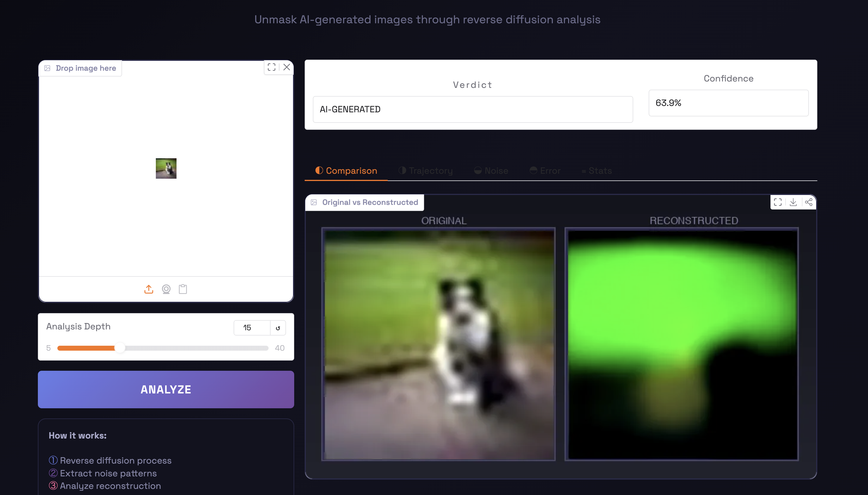This screenshot has height=495, width=868.
Task: Show the Stats tab
Action: coord(597,171)
